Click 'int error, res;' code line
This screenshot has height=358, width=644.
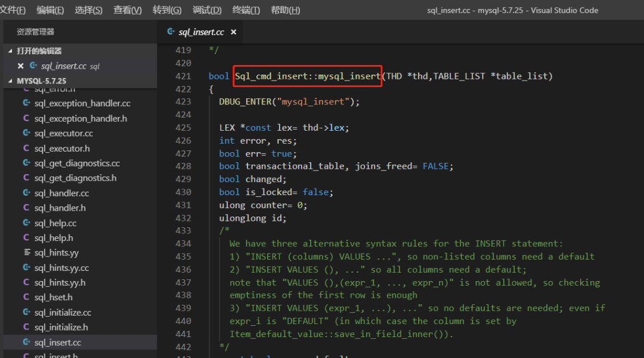click(x=258, y=141)
